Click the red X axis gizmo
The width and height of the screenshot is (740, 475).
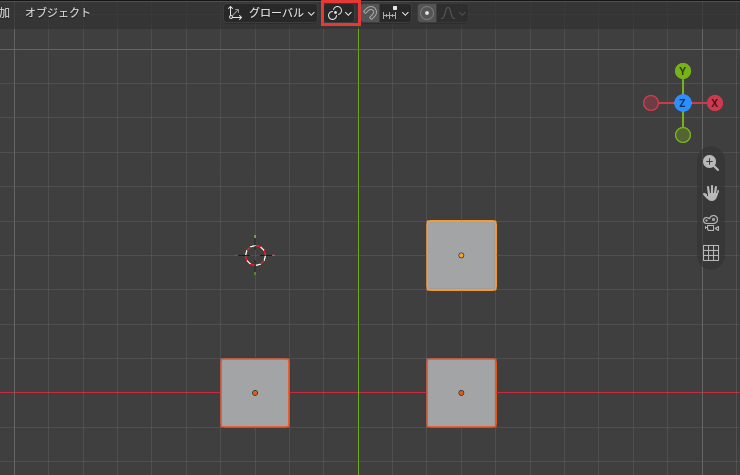(715, 103)
